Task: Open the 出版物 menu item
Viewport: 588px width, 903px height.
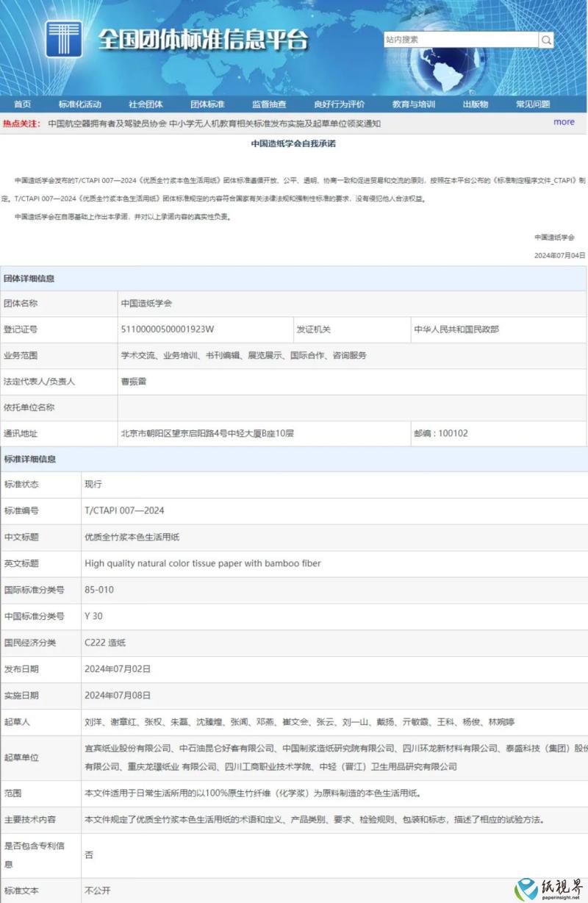Action: click(x=475, y=104)
